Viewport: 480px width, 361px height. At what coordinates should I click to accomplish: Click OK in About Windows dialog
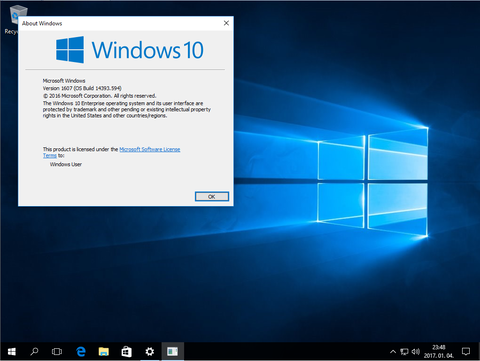tap(212, 197)
